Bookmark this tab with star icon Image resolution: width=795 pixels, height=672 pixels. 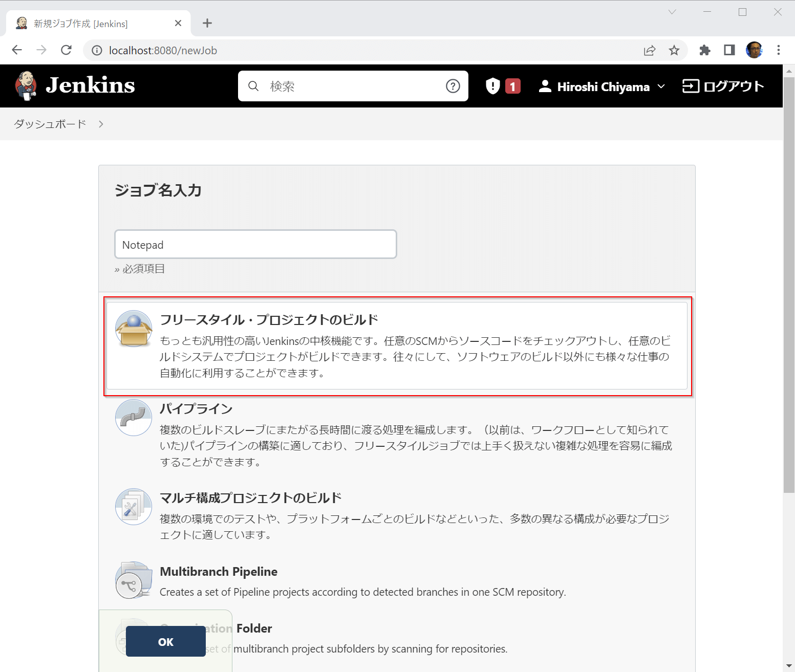(674, 50)
